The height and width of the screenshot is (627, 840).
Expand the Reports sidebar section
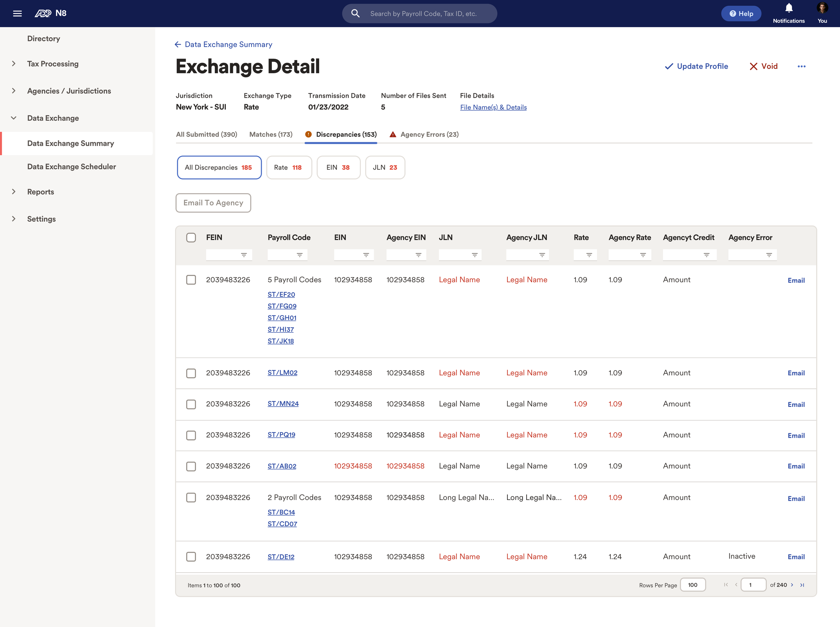[14, 192]
